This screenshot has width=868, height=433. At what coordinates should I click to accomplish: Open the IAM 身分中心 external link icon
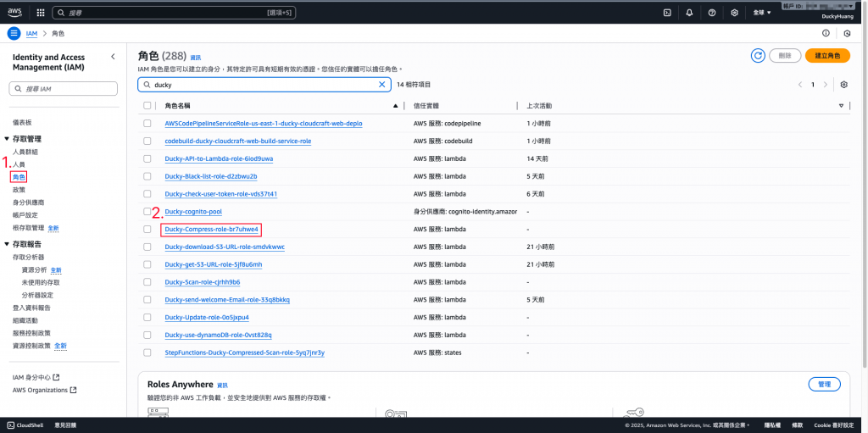55,377
